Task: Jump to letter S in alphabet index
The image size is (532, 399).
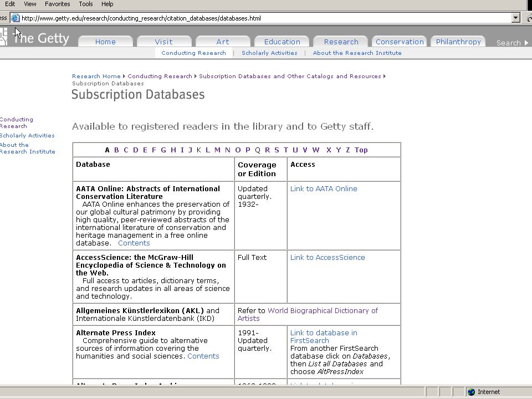Action: 277,150
